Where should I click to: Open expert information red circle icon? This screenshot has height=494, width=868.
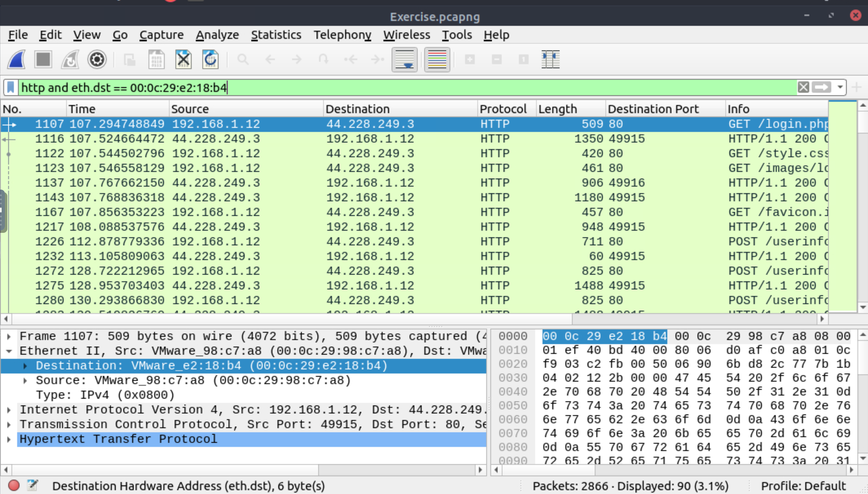click(x=14, y=486)
